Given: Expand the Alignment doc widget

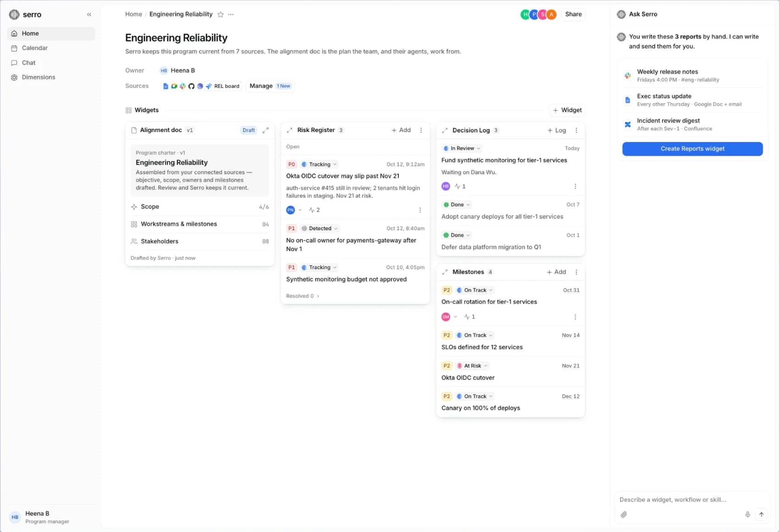Looking at the screenshot, I should point(265,130).
